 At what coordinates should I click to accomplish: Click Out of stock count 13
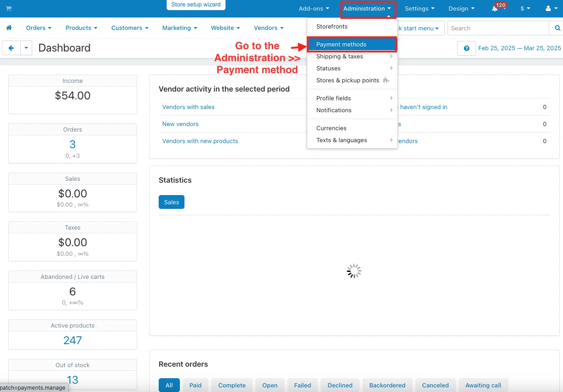pyautogui.click(x=73, y=380)
